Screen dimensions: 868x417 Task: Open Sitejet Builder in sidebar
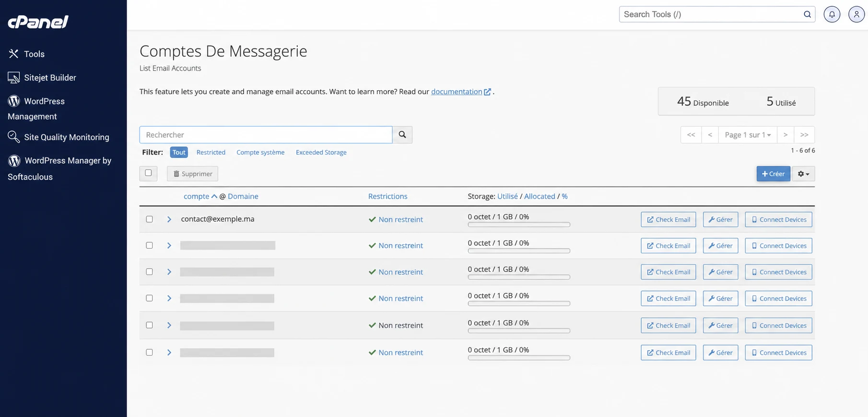coord(42,78)
